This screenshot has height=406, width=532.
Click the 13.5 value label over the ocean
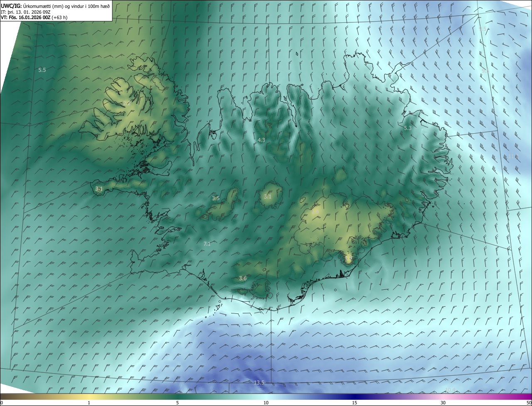259,382
